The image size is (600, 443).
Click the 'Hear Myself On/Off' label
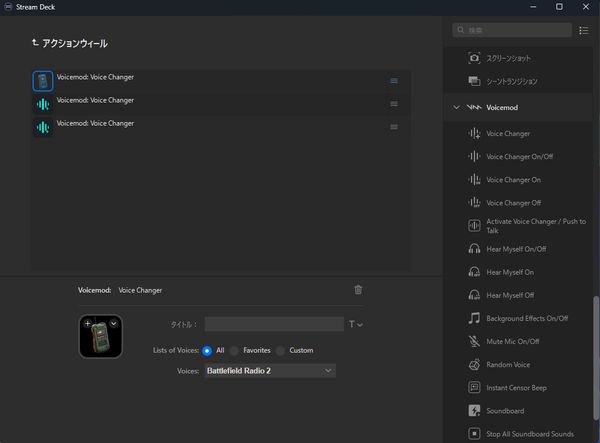click(x=516, y=249)
